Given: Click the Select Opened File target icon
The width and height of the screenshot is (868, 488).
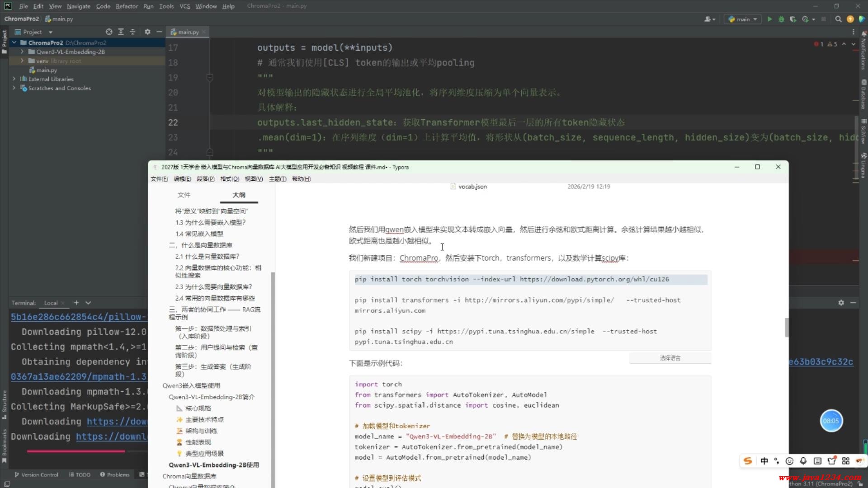Looking at the screenshot, I should [x=109, y=32].
